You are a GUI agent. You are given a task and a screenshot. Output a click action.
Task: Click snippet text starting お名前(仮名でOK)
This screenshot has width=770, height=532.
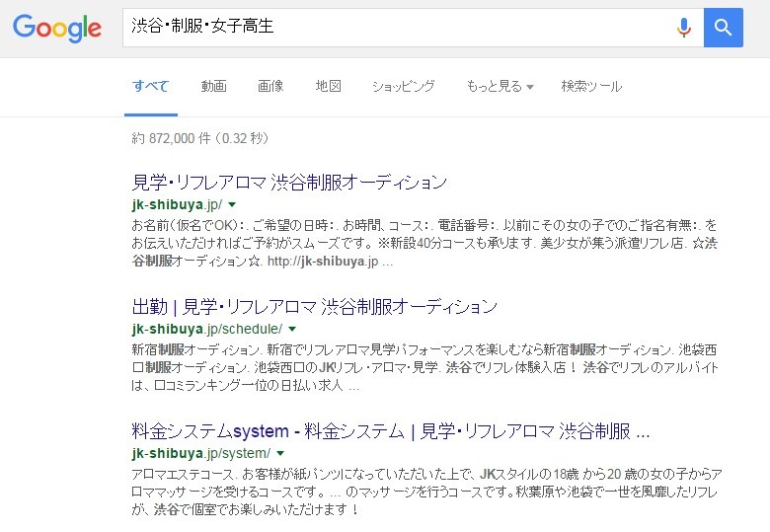point(424,243)
